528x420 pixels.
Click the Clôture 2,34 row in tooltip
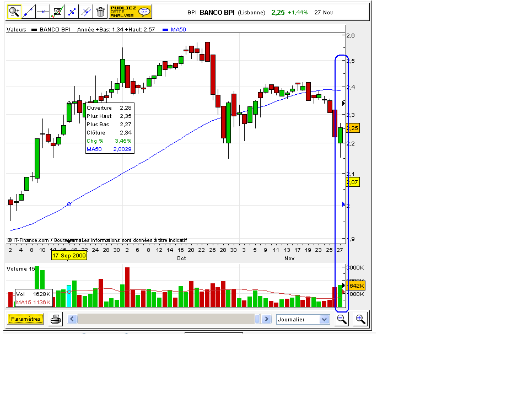tap(110, 133)
